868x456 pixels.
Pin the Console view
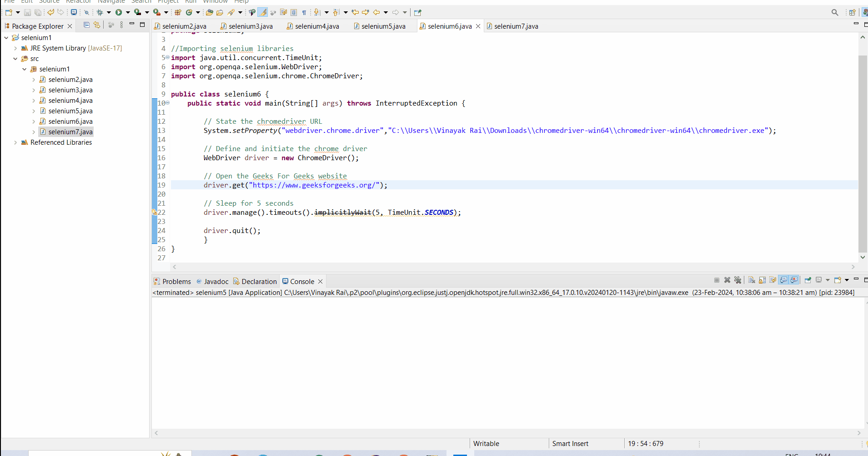click(x=808, y=280)
